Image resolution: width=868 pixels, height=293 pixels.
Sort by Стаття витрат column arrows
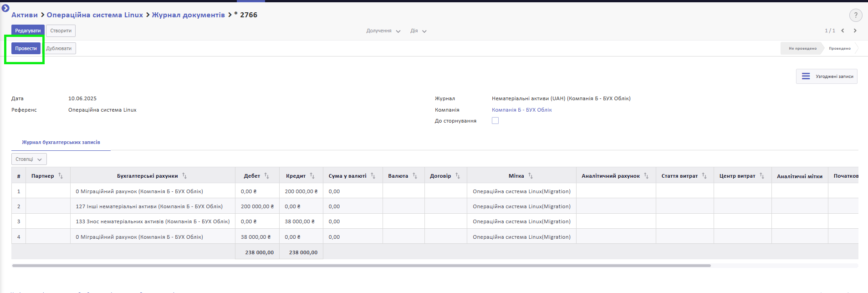click(x=704, y=176)
